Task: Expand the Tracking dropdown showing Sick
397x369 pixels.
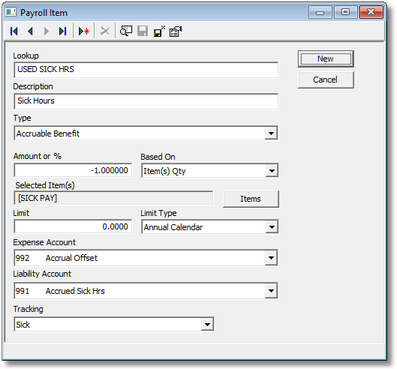Action: coord(207,324)
